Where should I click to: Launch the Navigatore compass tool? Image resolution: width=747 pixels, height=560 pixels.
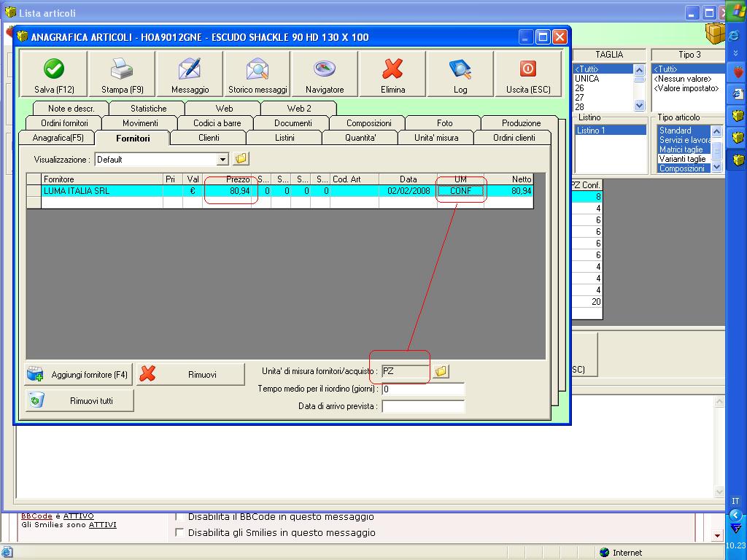(325, 74)
